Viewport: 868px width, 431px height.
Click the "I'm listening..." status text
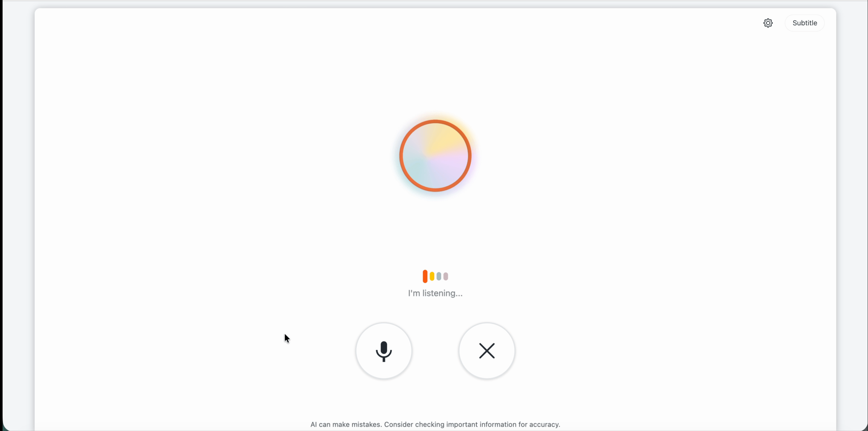(x=435, y=293)
